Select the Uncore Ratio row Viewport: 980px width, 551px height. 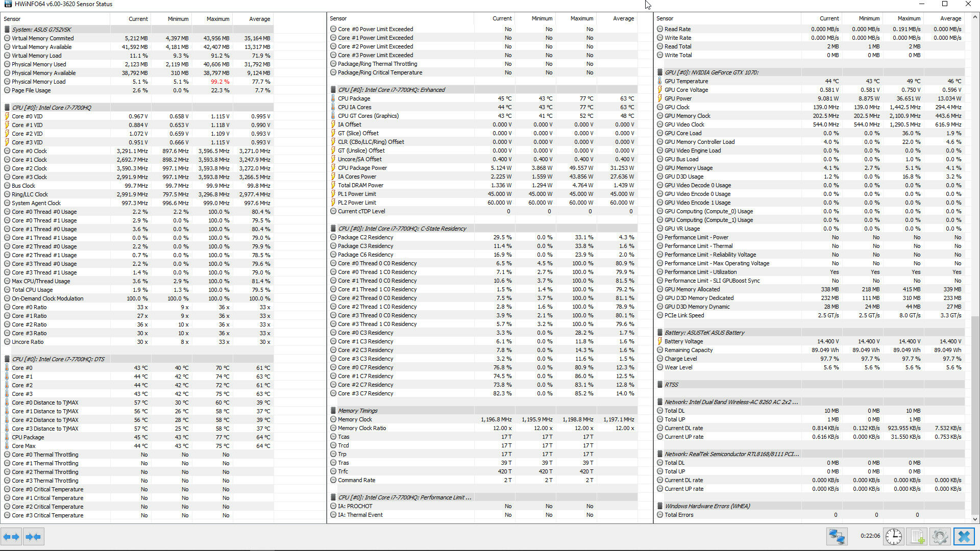pos(138,342)
